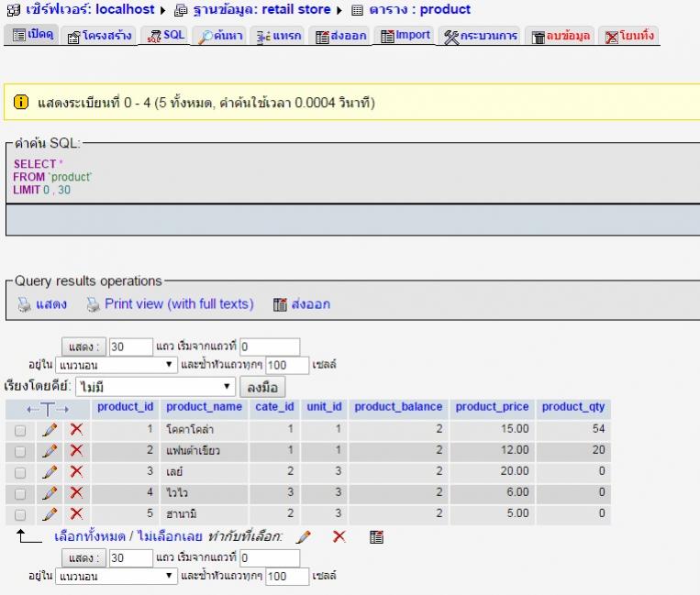The height and width of the screenshot is (595, 700).
Task: Click the upper row count field showing 30
Action: (x=129, y=347)
